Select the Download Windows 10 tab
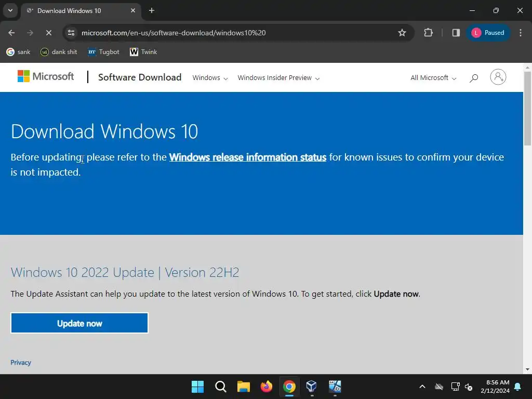Viewport: 532px width, 399px height. [81, 10]
